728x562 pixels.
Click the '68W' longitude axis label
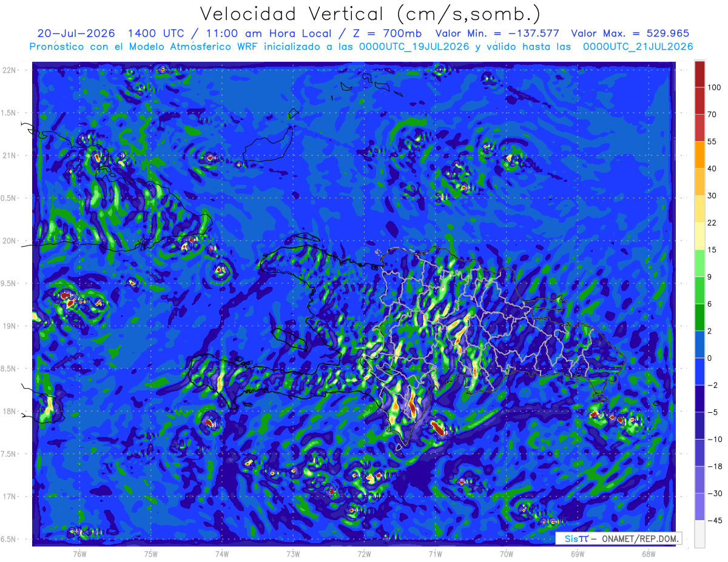[649, 554]
